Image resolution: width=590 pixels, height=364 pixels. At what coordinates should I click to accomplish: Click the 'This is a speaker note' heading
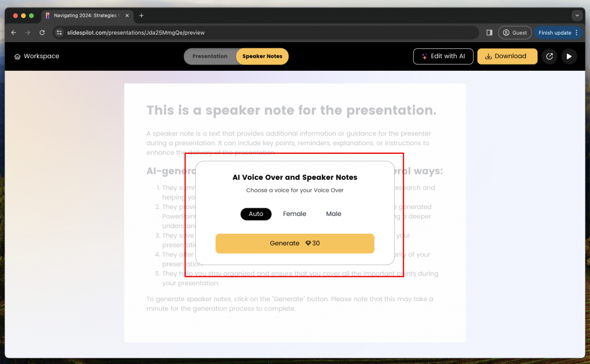pyautogui.click(x=291, y=110)
